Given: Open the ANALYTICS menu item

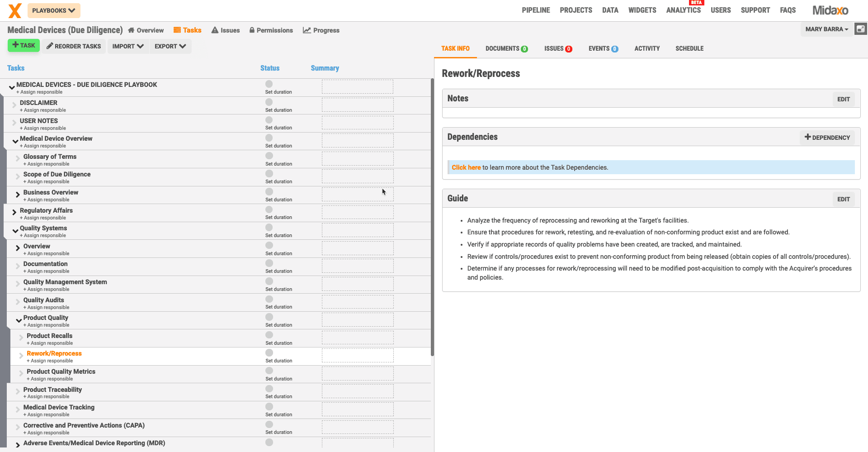Looking at the screenshot, I should [684, 10].
